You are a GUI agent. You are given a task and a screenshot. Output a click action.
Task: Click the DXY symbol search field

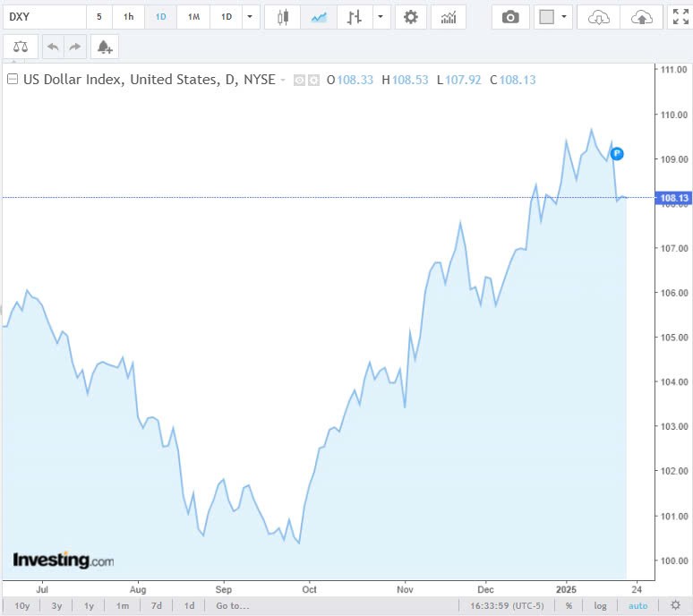(44, 17)
